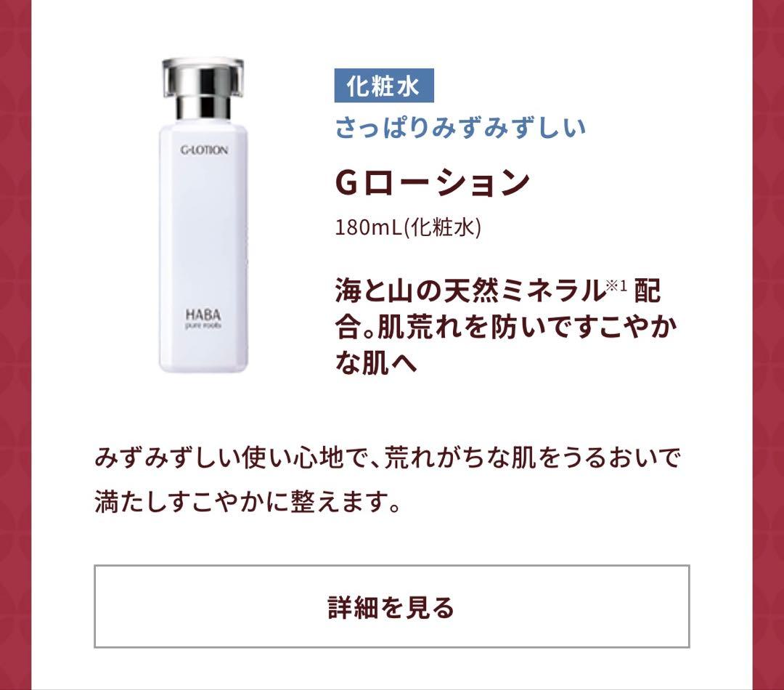The image size is (784, 690).
Task: Click the G-LOTION label on bottle
Action: coord(204,150)
